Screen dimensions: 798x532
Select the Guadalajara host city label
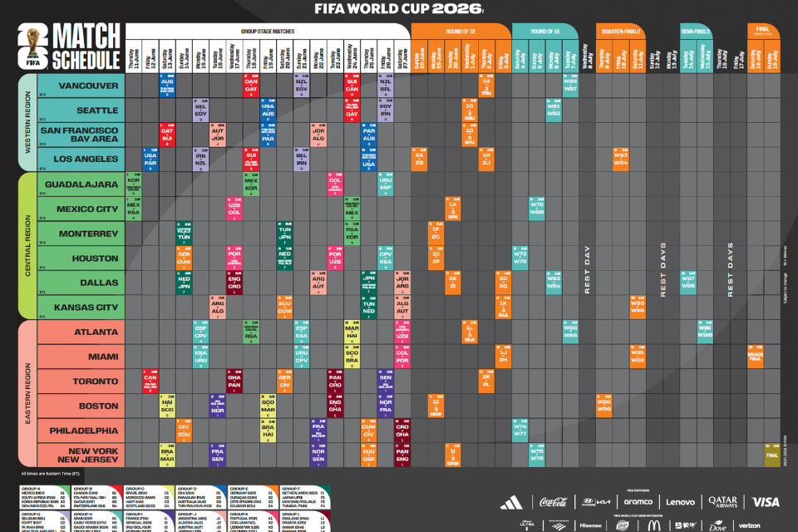point(81,185)
